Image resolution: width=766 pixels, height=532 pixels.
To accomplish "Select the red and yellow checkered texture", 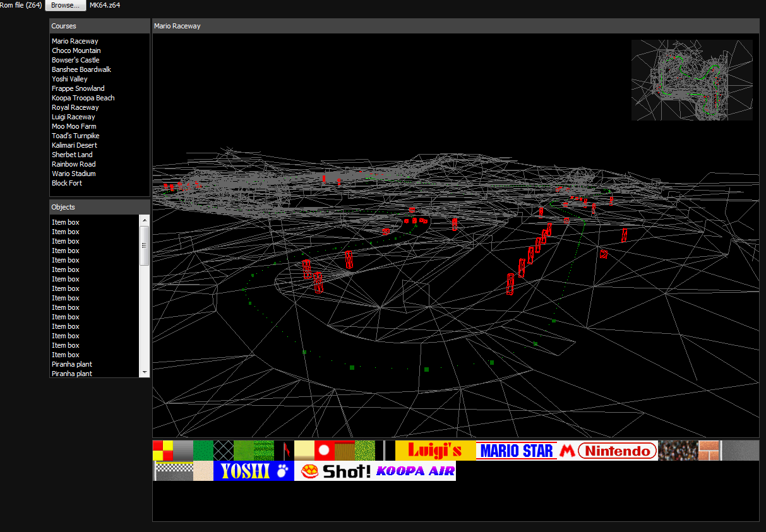I will [x=163, y=451].
